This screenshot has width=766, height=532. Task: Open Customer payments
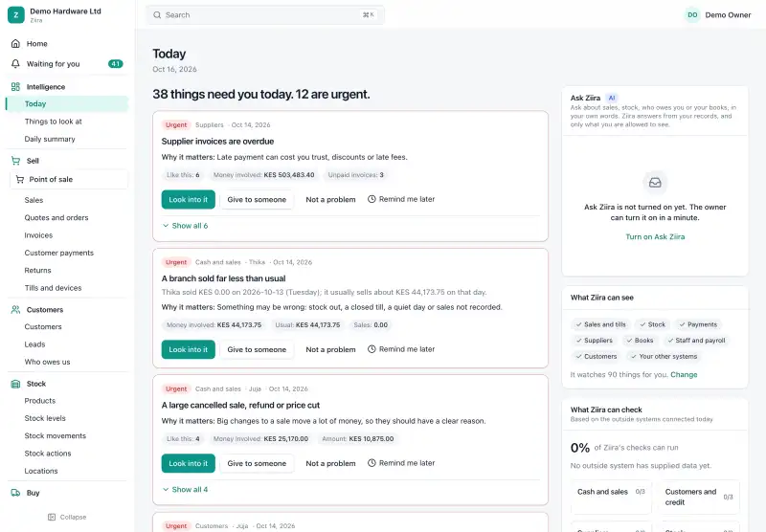[59, 253]
